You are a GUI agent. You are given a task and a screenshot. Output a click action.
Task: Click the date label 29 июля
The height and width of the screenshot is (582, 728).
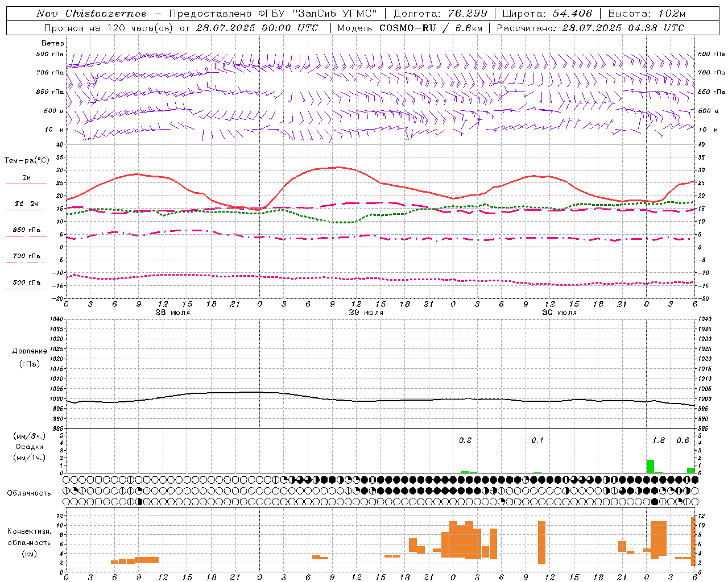(x=366, y=312)
